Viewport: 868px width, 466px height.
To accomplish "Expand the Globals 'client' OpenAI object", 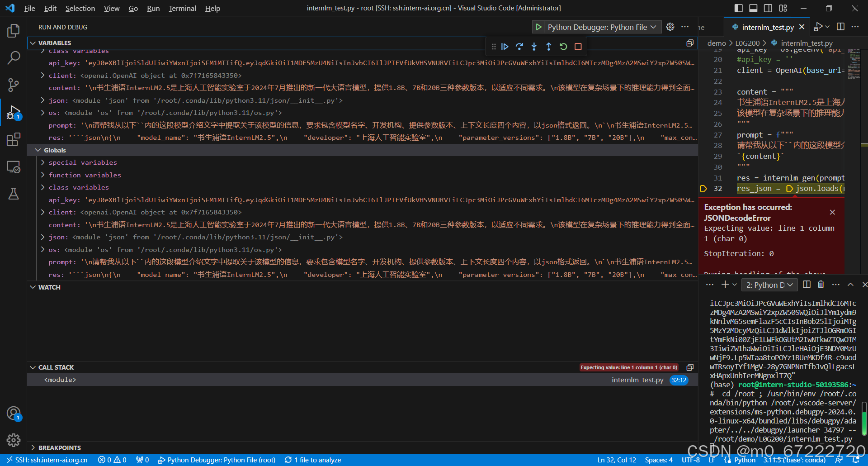I will 42,212.
